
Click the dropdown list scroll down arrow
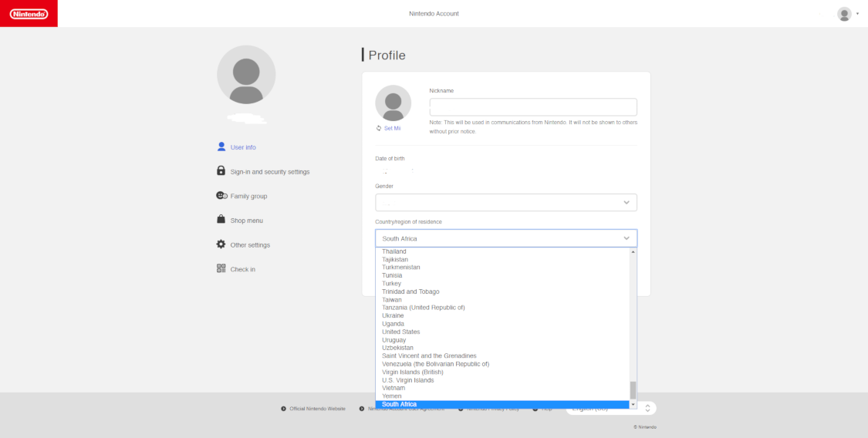[633, 405]
